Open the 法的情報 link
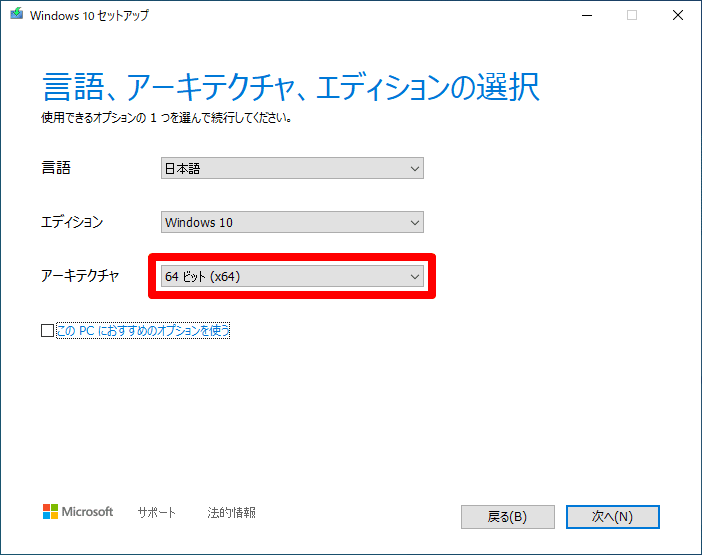 pyautogui.click(x=231, y=512)
